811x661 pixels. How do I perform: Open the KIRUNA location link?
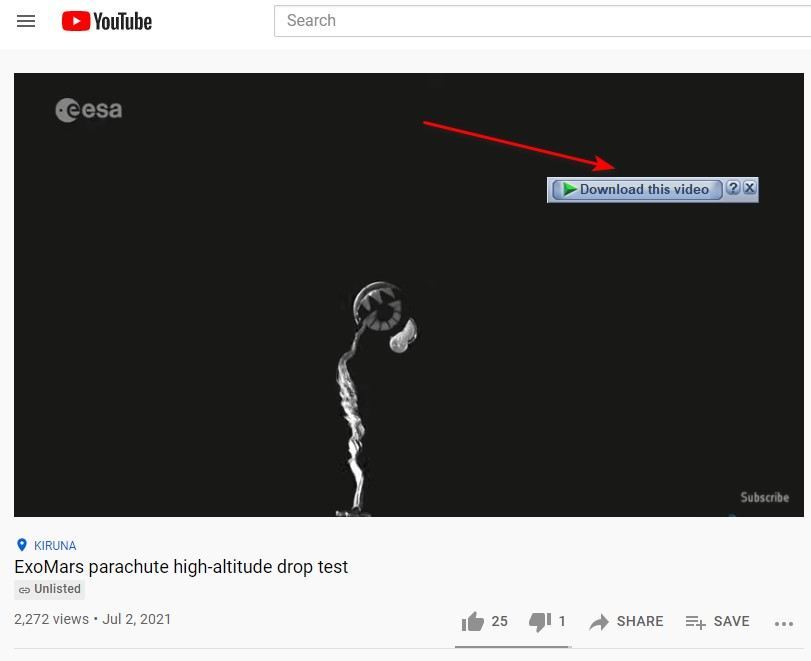55,546
